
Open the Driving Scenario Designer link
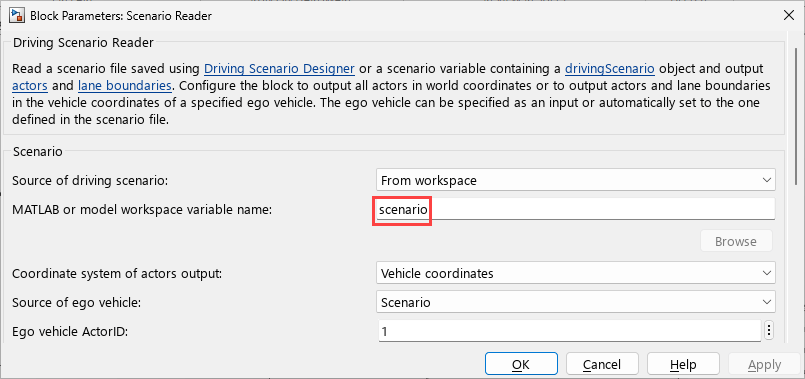pos(279,68)
